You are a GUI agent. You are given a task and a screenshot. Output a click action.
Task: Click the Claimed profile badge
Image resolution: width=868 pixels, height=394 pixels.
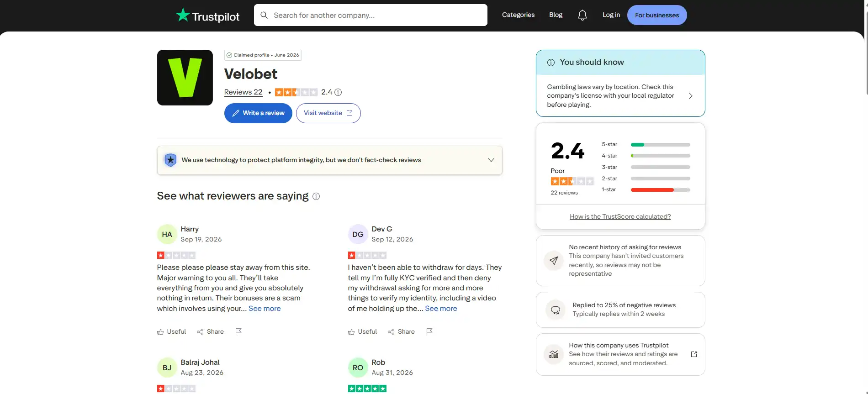click(263, 55)
